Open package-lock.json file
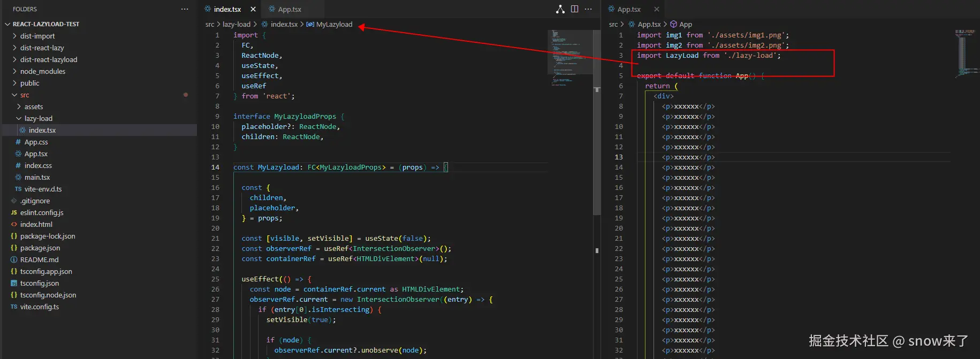The image size is (980, 359). (48, 236)
